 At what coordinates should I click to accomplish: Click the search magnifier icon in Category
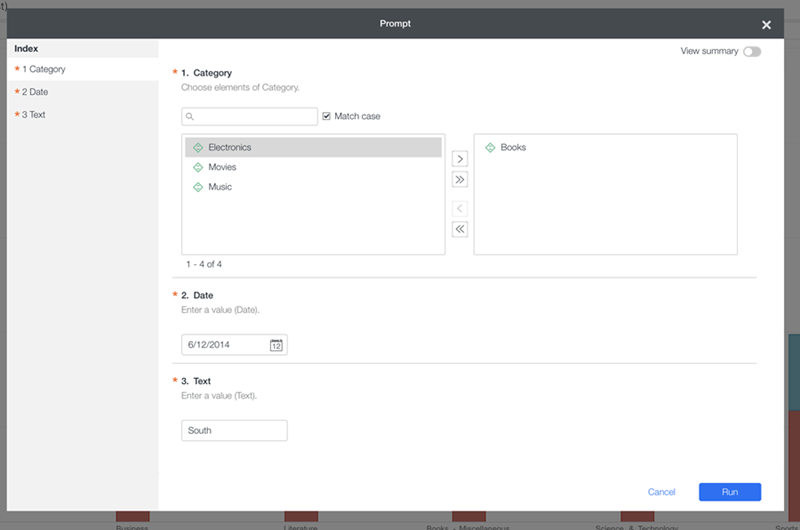click(189, 117)
